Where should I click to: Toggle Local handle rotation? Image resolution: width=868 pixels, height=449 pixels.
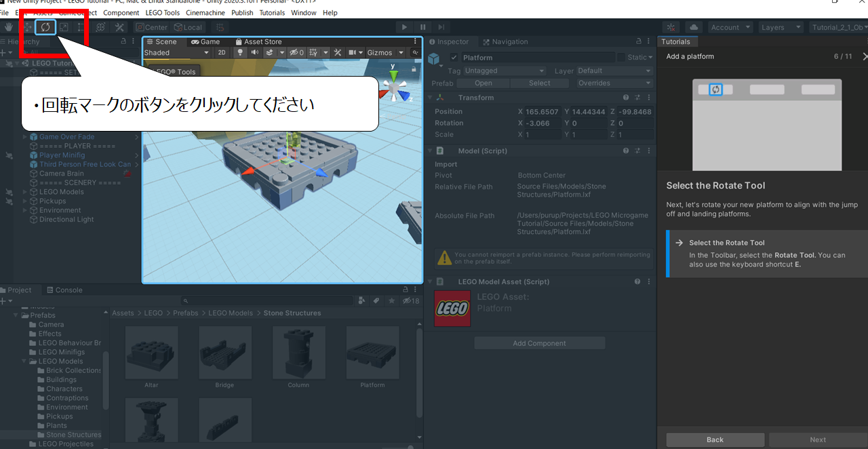188,27
